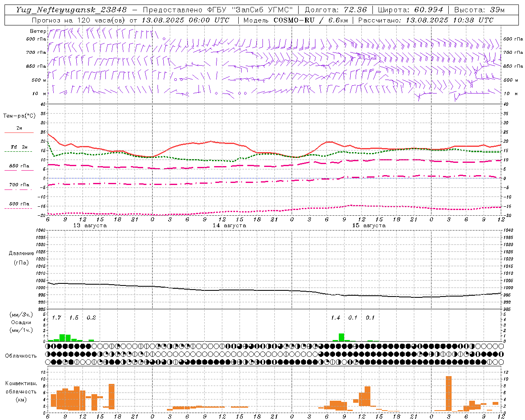Click the Широта: 60.994 header field
The height and width of the screenshot is (420, 525).
(x=411, y=10)
